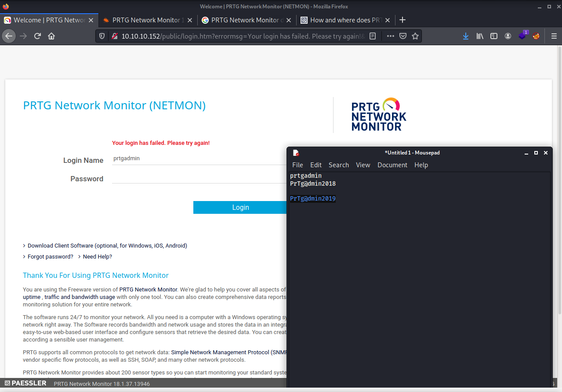Maximize the Mousepad window

click(x=536, y=153)
